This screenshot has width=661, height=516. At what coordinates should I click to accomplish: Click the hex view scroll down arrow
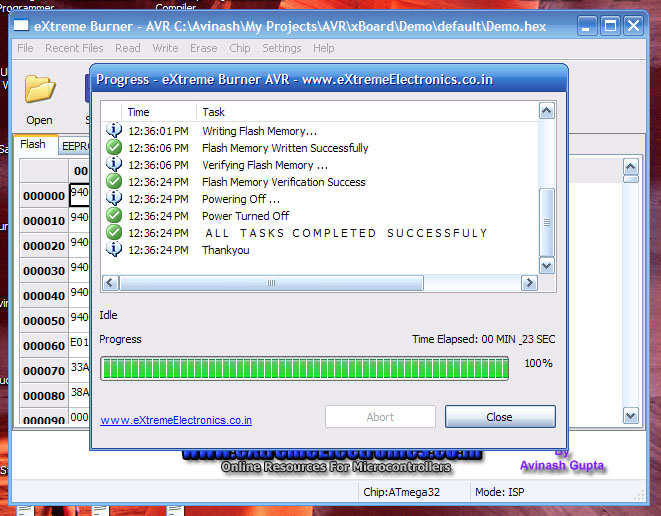tap(631, 416)
